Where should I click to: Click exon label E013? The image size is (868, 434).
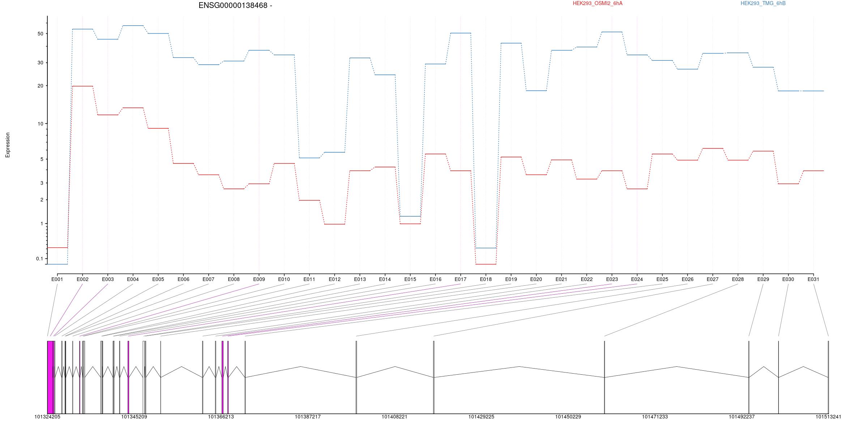coord(360,279)
